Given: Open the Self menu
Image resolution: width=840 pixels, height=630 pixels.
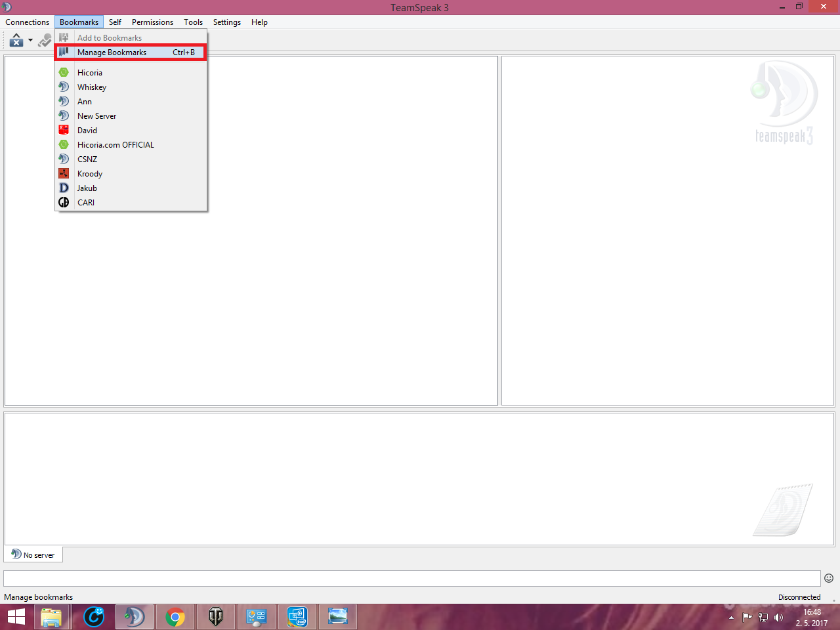Looking at the screenshot, I should (115, 22).
